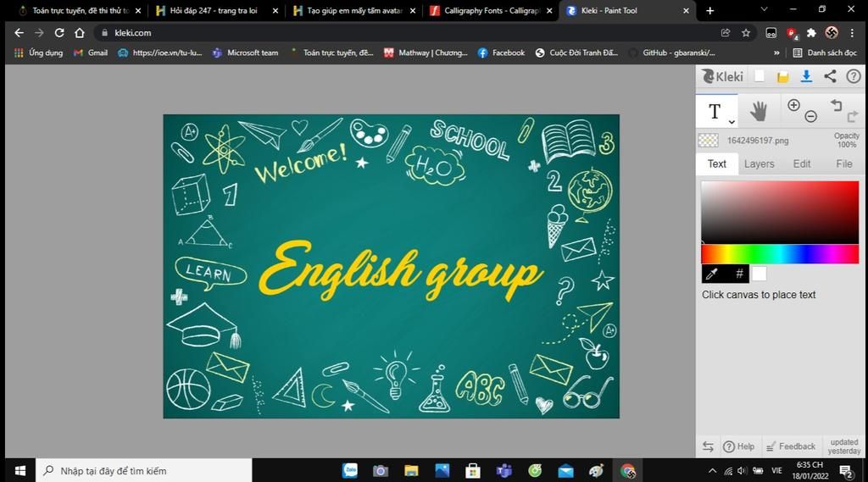The width and height of the screenshot is (868, 482).
Task: Open the Chrome three-dot menu
Action: [852, 33]
